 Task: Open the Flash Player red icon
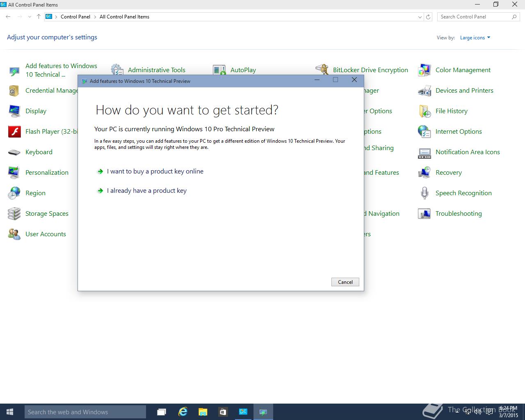click(x=14, y=132)
